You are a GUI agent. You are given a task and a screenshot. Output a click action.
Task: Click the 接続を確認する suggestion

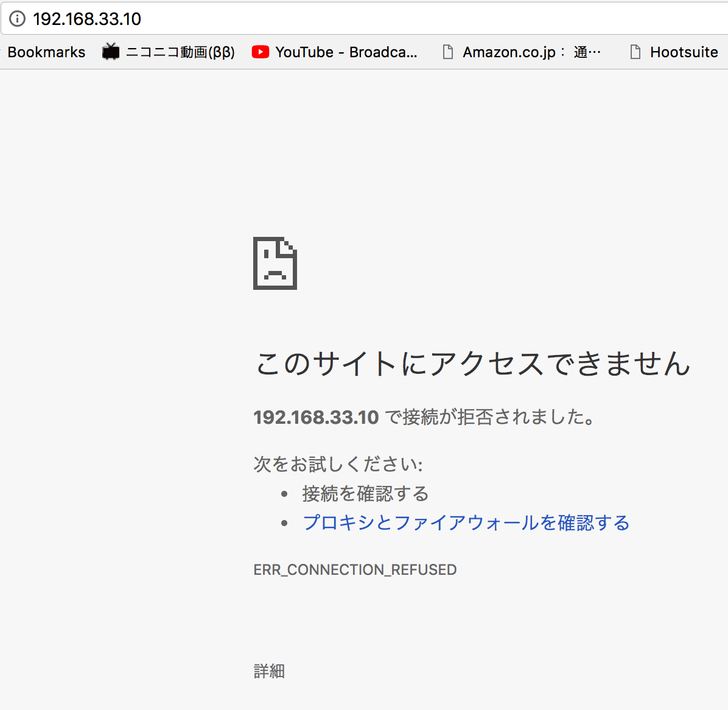pyautogui.click(x=365, y=493)
